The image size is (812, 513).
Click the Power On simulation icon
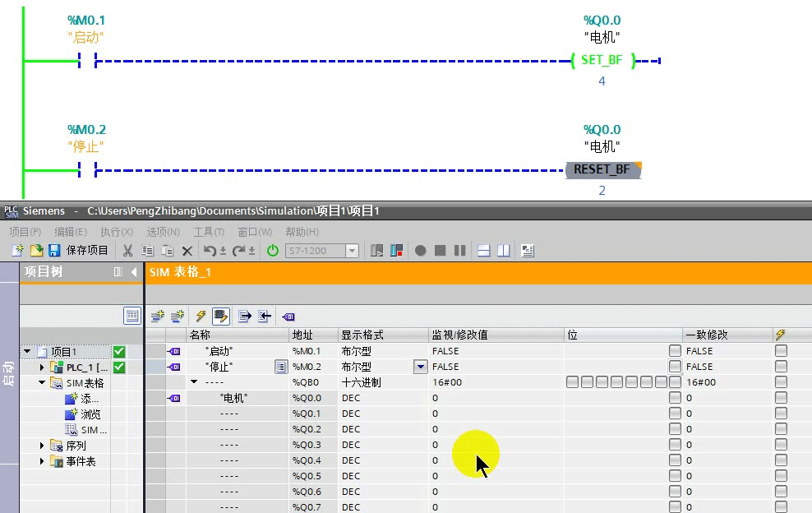point(272,251)
